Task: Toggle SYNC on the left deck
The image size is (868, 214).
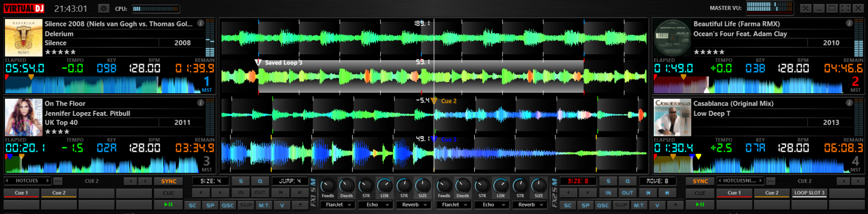Action: pos(169,181)
